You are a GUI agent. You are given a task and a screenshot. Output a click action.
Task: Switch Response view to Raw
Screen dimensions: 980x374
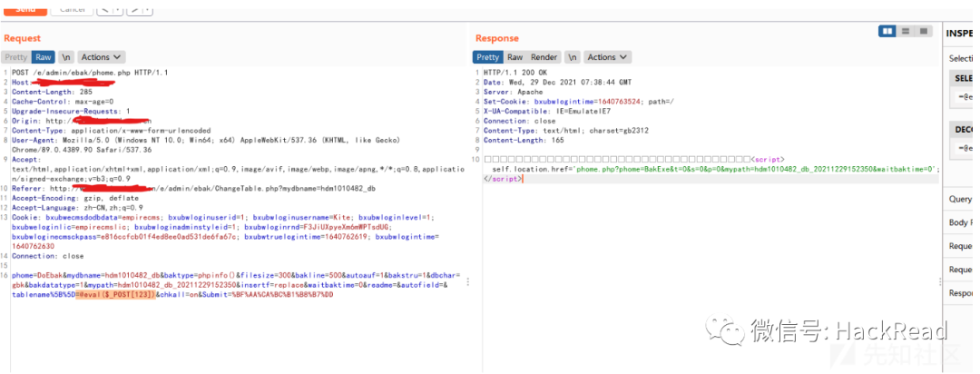pos(515,57)
